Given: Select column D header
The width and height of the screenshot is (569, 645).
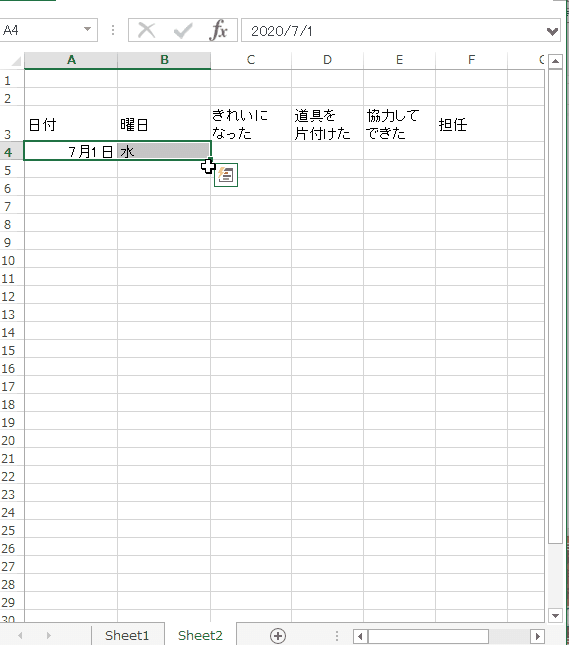Looking at the screenshot, I should 327,60.
